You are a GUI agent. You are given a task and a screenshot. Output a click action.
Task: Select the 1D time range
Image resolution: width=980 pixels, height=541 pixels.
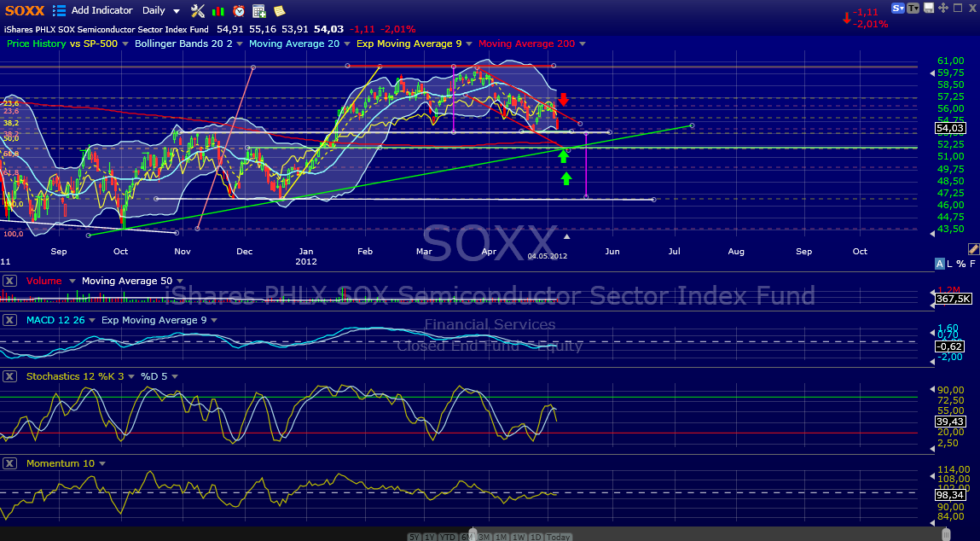535,538
